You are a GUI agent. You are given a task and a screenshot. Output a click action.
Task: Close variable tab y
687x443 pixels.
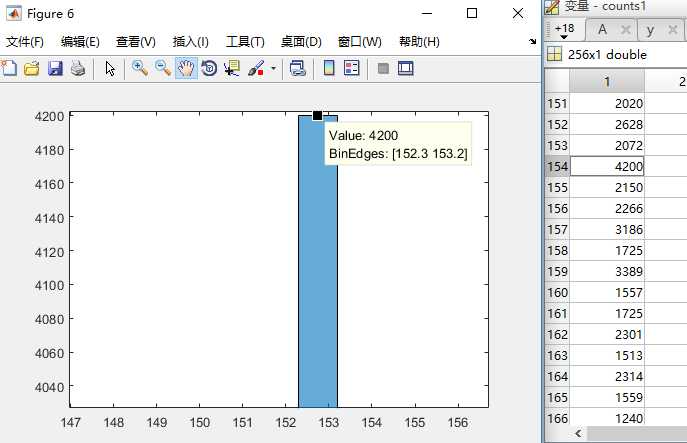tap(673, 30)
